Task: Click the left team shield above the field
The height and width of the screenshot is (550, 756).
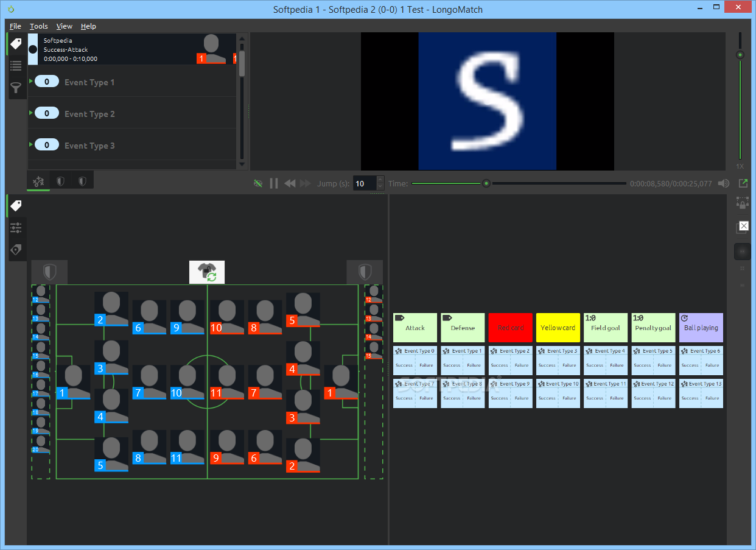Action: tap(49, 272)
